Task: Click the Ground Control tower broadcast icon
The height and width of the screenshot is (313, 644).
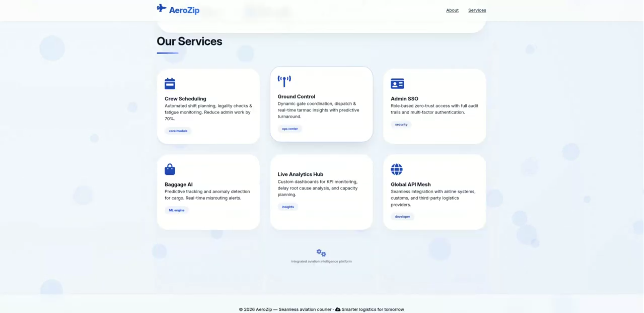Action: (284, 81)
